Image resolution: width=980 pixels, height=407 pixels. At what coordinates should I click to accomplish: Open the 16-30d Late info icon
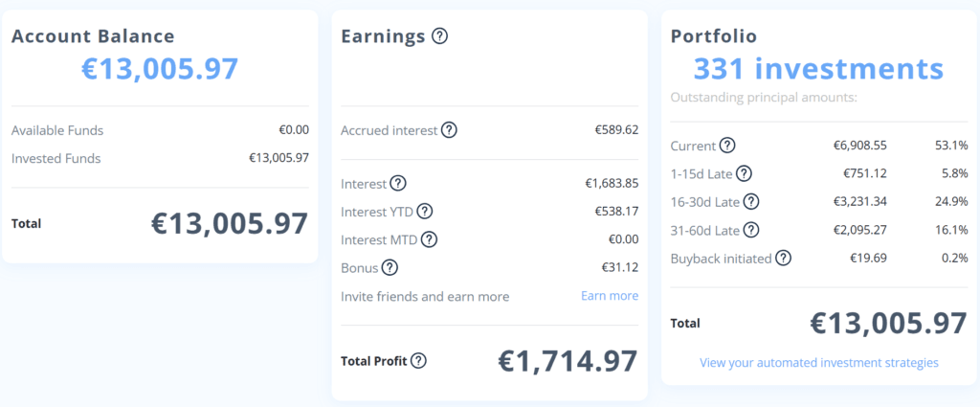tap(751, 201)
